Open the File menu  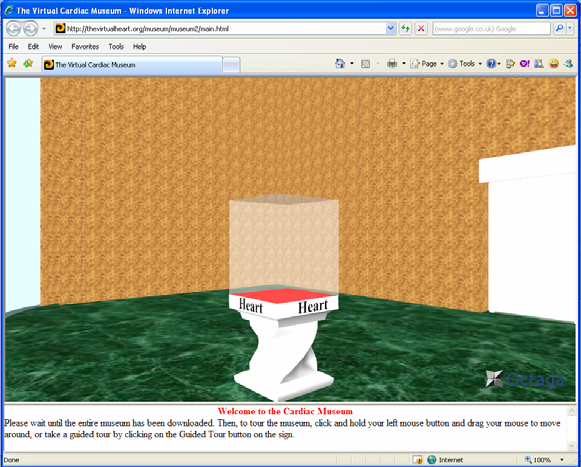coord(13,47)
